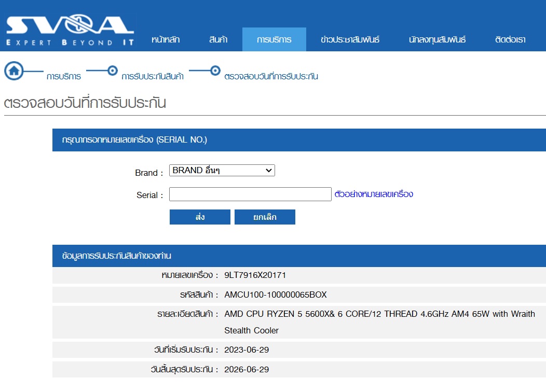The height and width of the screenshot is (392, 546).
Task: Open the ตัวอย่างหมายเลขเครื่อง example link
Action: 374,194
